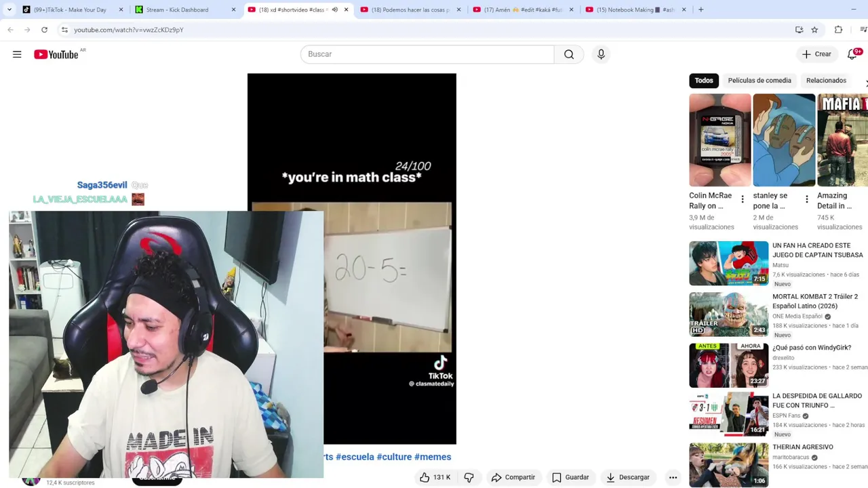Open Mortal Kombat 2 Tráiler 2 video title
Viewport: 868px width, 488px height.
815,301
